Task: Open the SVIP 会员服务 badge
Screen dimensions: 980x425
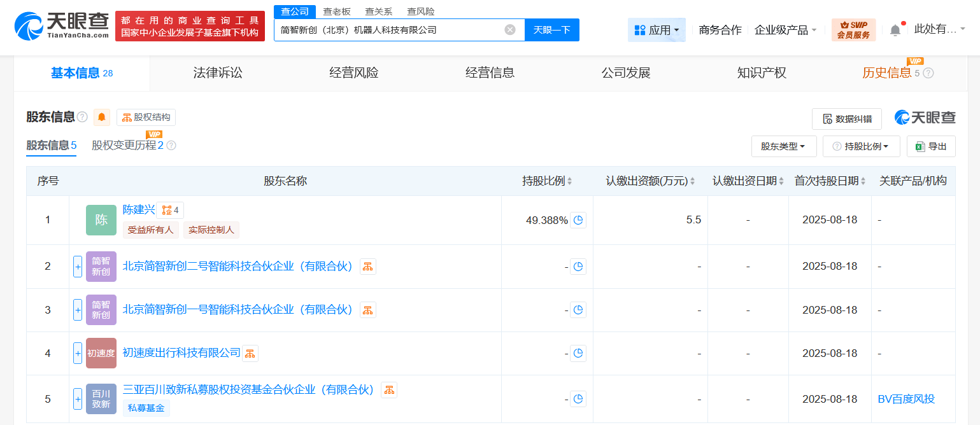Action: click(853, 30)
